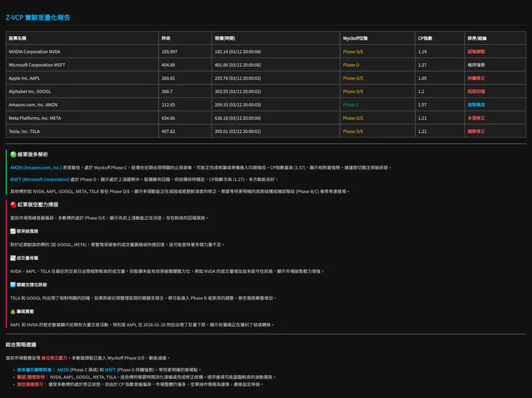The image size is (532, 398).
Task: Click the CP index value 1.05
Action: [x=422, y=78]
